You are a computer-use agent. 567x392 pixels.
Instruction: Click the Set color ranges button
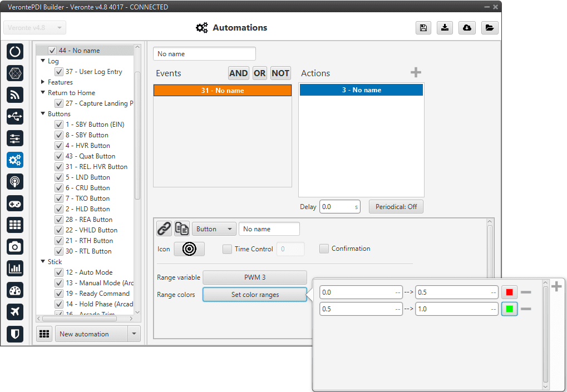[255, 295]
